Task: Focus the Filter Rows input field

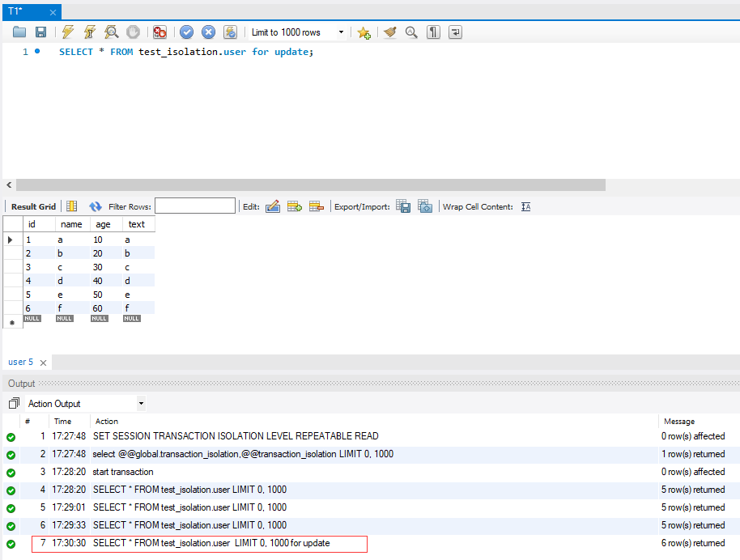Action: pyautogui.click(x=195, y=206)
